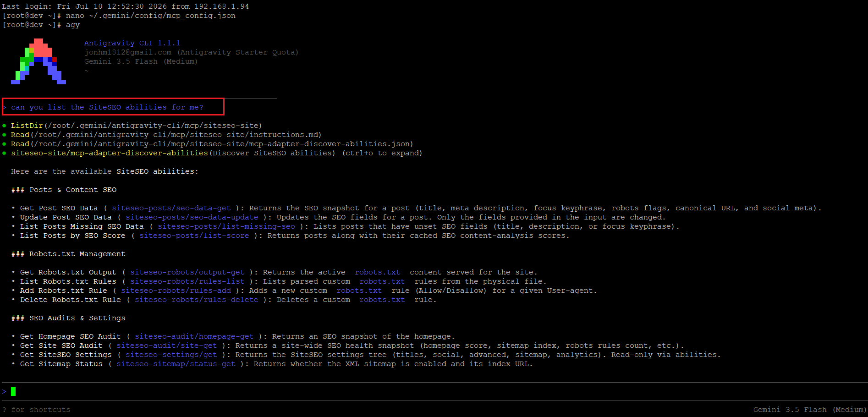Click the "Update Post SEO Data" ability name
This screenshot has height=417, width=868.
pyautogui.click(x=66, y=217)
